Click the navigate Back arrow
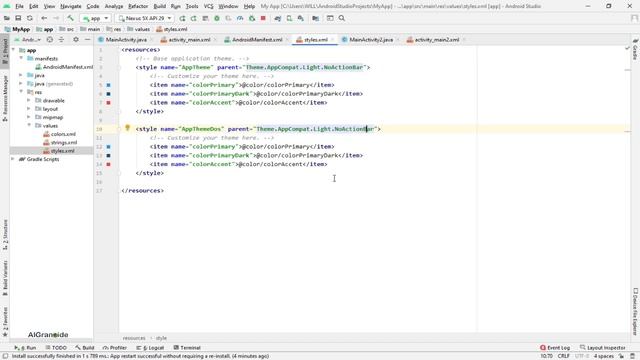The height and width of the screenshot is (360, 640). pyautogui.click(x=44, y=18)
